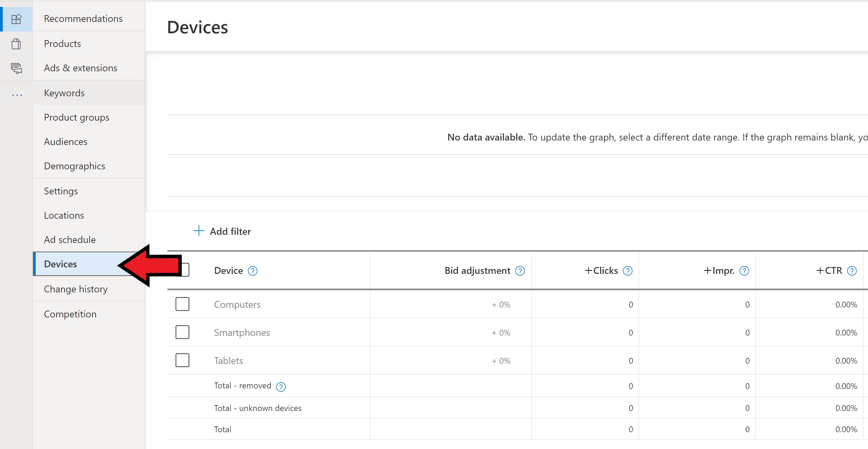
Task: Sort by Bid adjustment column header
Action: click(x=477, y=271)
